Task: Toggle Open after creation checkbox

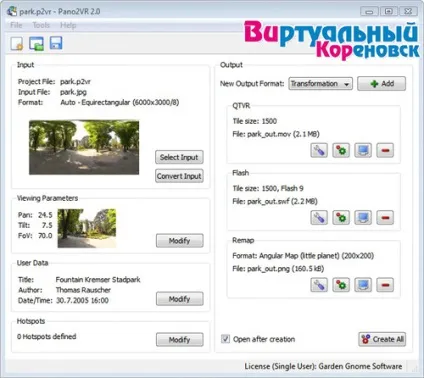Action: click(x=225, y=339)
